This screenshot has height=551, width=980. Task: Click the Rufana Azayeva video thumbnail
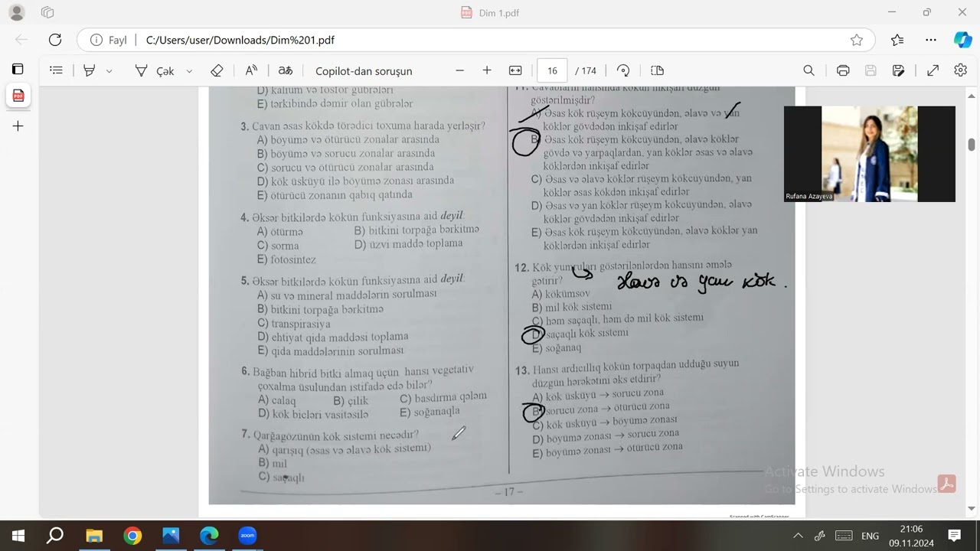tap(869, 154)
